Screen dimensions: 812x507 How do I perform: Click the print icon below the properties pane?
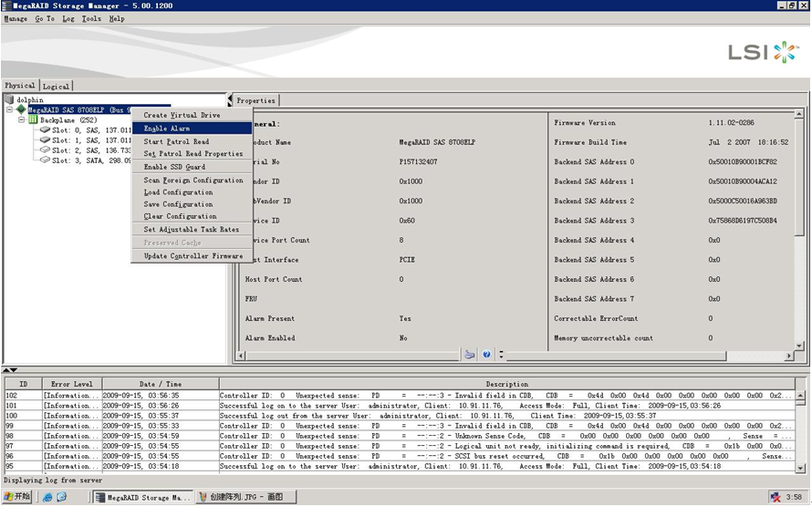pyautogui.click(x=469, y=354)
